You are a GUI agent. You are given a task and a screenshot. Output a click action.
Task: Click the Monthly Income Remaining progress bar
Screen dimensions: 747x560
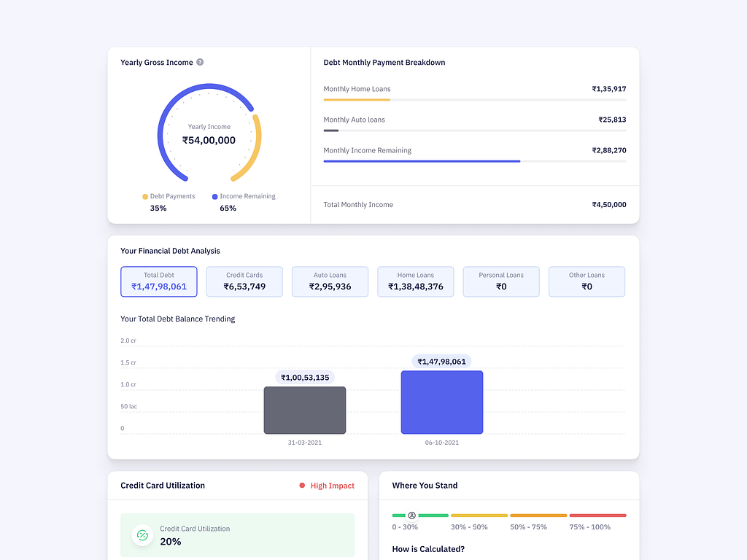pos(422,160)
